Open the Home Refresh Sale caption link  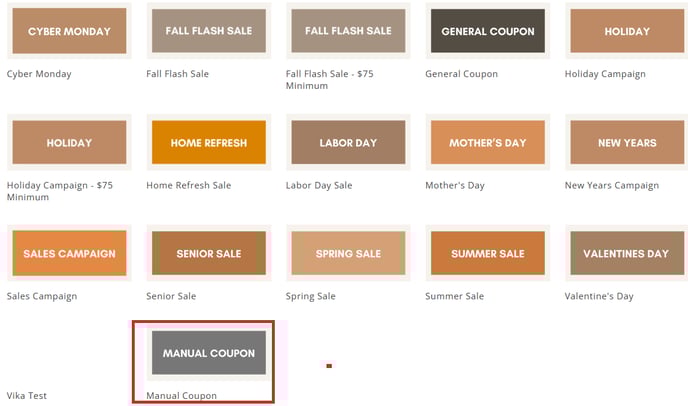click(x=189, y=185)
